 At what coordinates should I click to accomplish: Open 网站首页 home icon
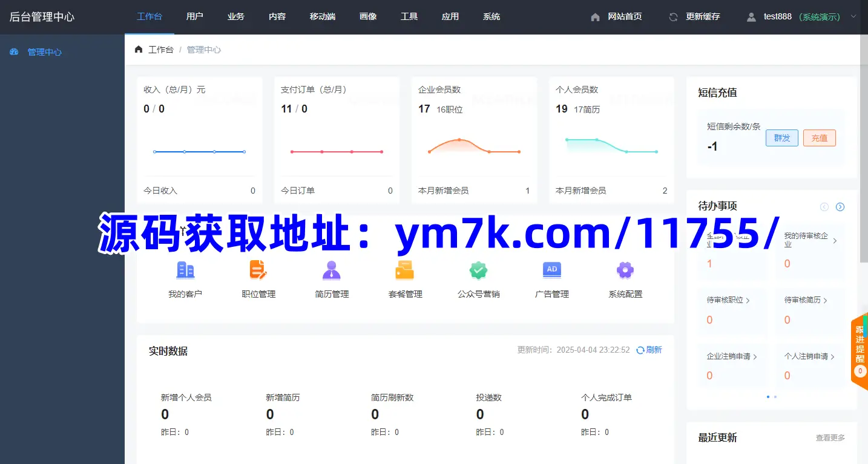coord(595,16)
